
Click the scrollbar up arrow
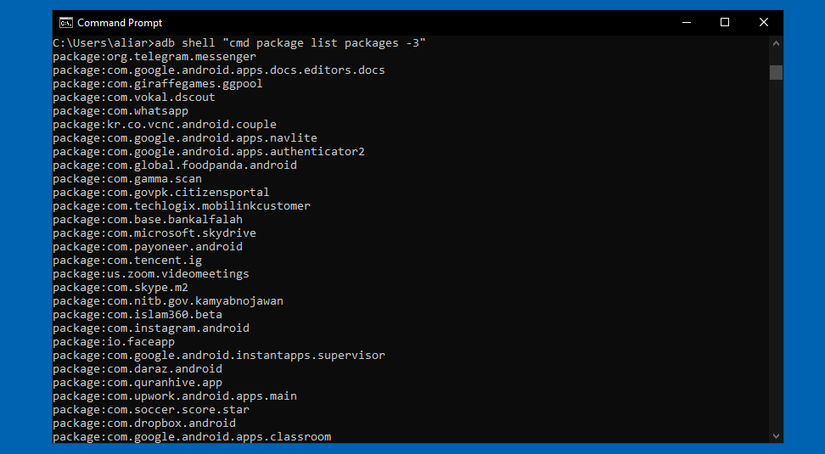point(776,43)
